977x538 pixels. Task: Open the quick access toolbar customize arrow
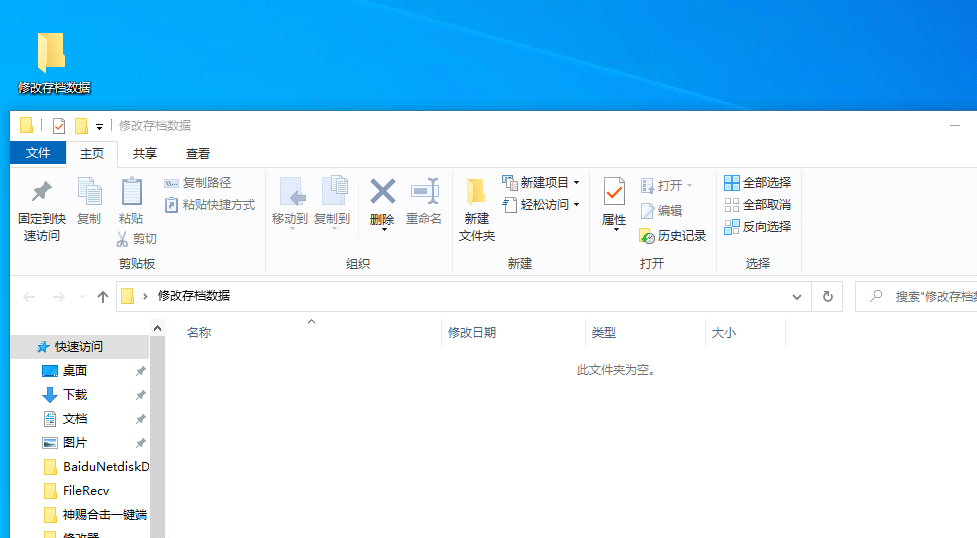pyautogui.click(x=99, y=127)
